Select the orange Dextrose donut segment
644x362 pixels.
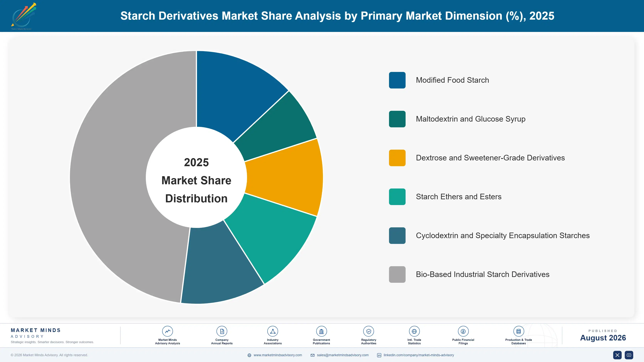click(x=285, y=177)
